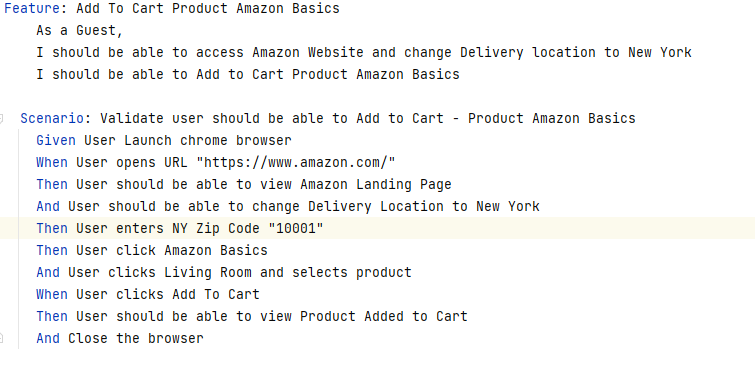Click the step 'User click Amazon Basics'
This screenshot has width=755, height=389.
coord(152,250)
